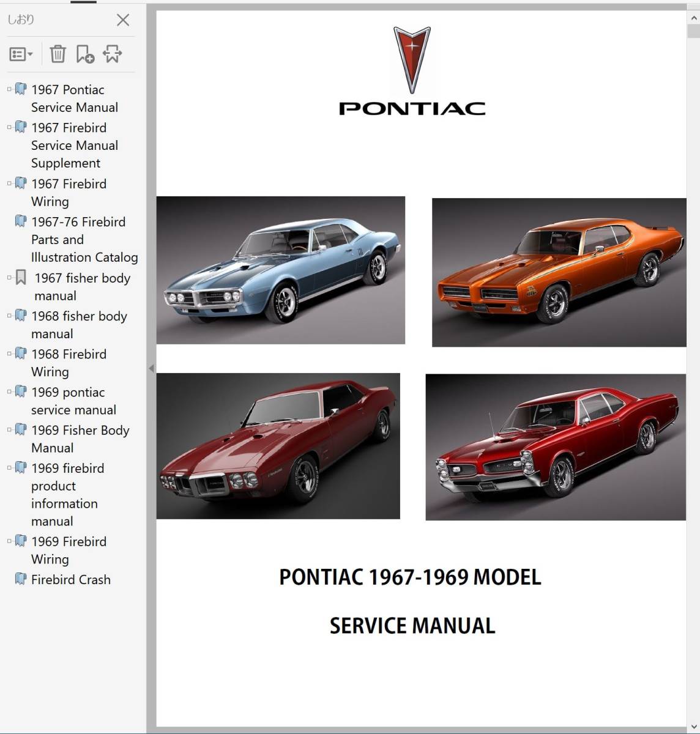Click the red 1966 GTO image
The height and width of the screenshot is (734, 700).
pos(556,447)
